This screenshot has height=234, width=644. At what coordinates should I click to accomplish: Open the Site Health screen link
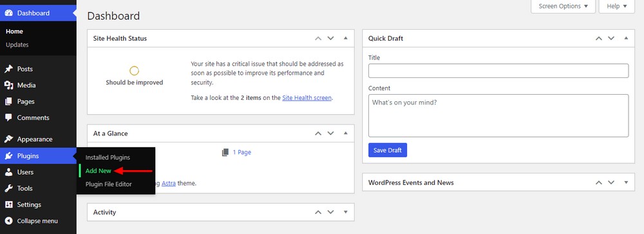coord(307,98)
